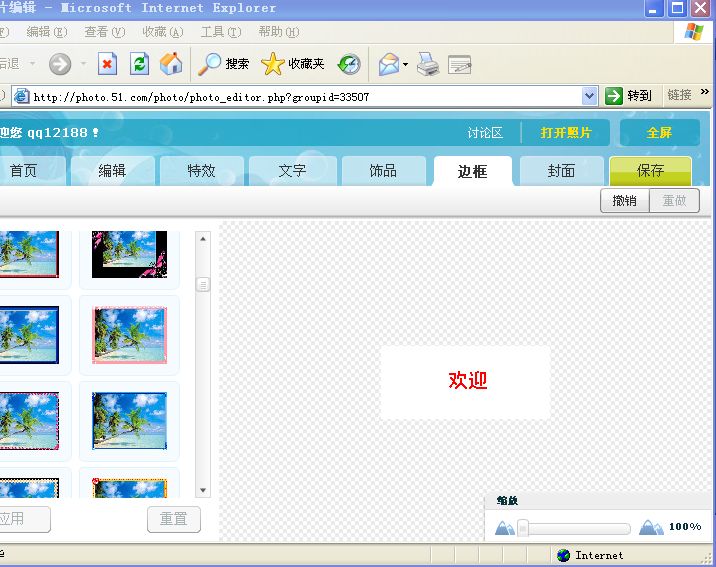716x567 pixels.
Task: Click the frame list scrollbar thumb
Action: [203, 285]
